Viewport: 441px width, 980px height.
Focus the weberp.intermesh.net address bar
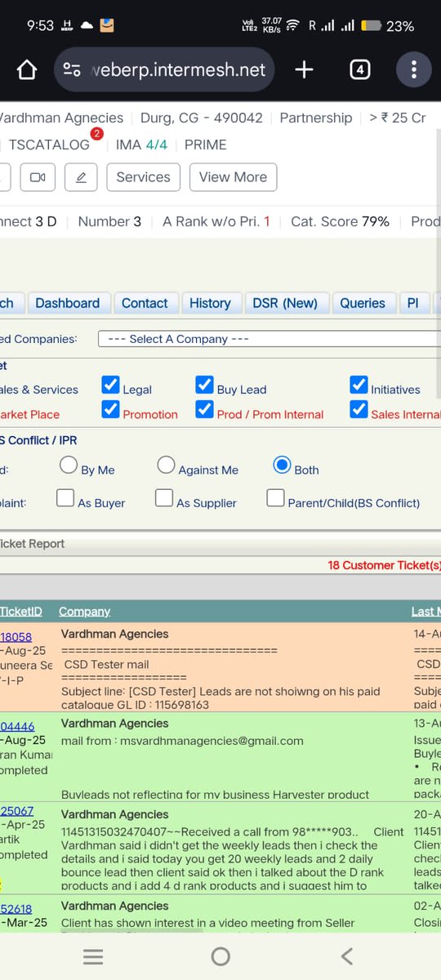[x=164, y=70]
